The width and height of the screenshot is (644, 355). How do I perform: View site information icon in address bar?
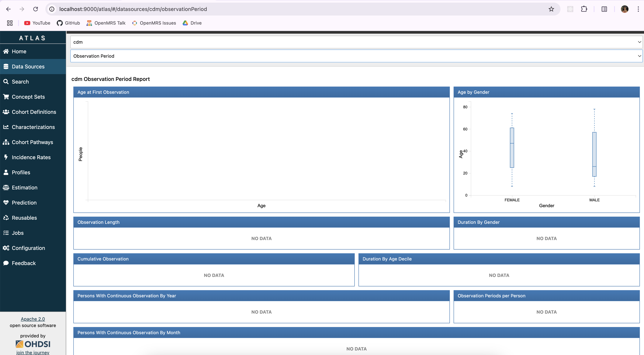[52, 9]
